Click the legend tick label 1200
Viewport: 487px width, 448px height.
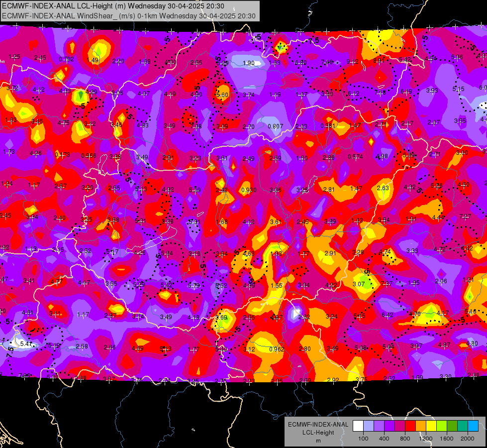click(426, 439)
